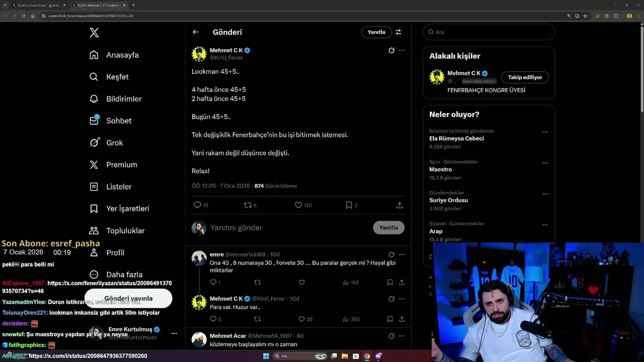The image size is (644, 362).
Task: Open emre's profile avatar in replies
Action: pos(199,258)
